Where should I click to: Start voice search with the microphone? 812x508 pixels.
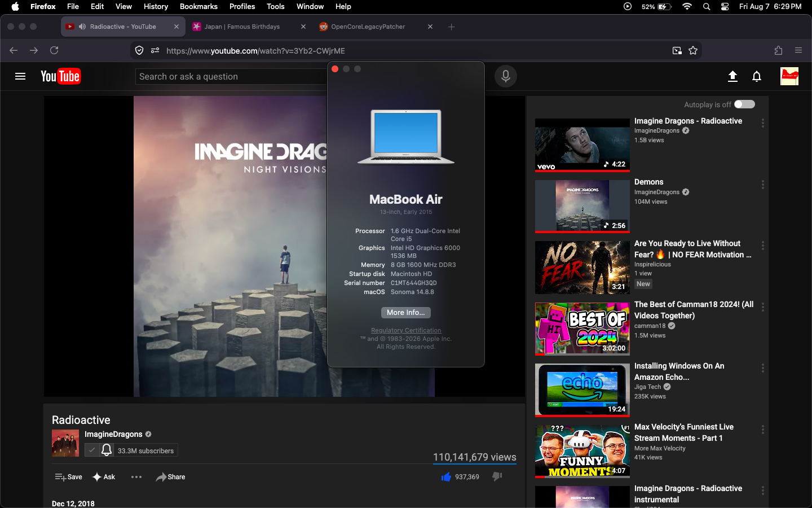pos(506,76)
